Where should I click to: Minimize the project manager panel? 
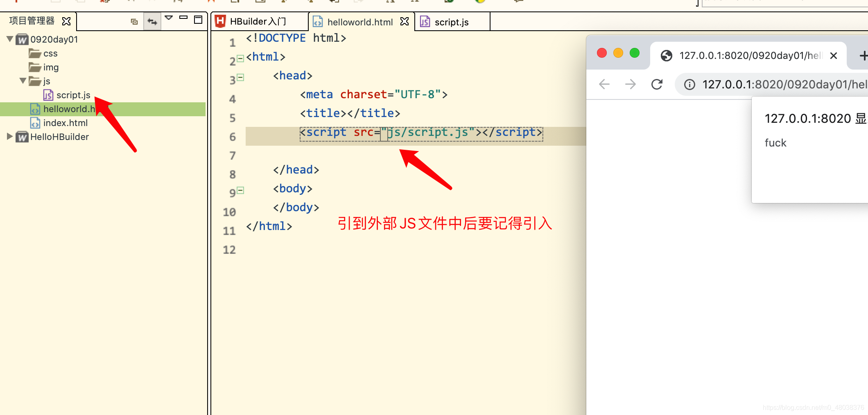point(183,18)
